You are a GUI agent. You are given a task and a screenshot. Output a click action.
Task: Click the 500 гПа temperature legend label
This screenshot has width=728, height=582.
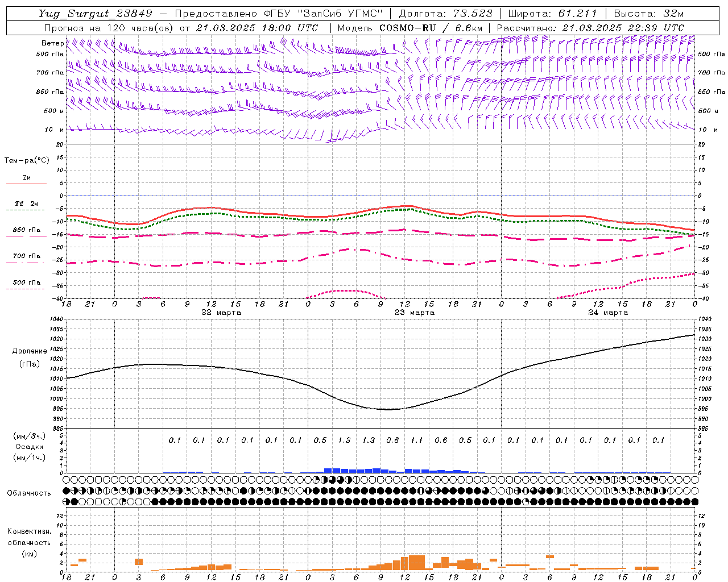(x=27, y=282)
